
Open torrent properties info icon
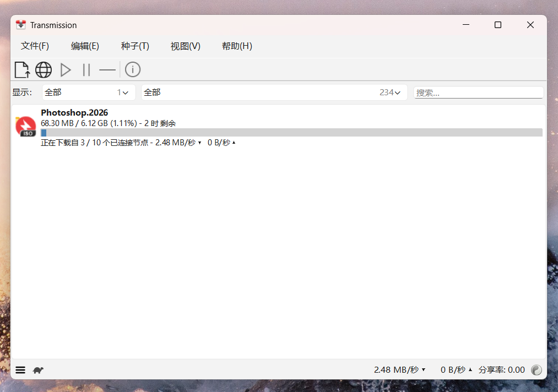(133, 70)
